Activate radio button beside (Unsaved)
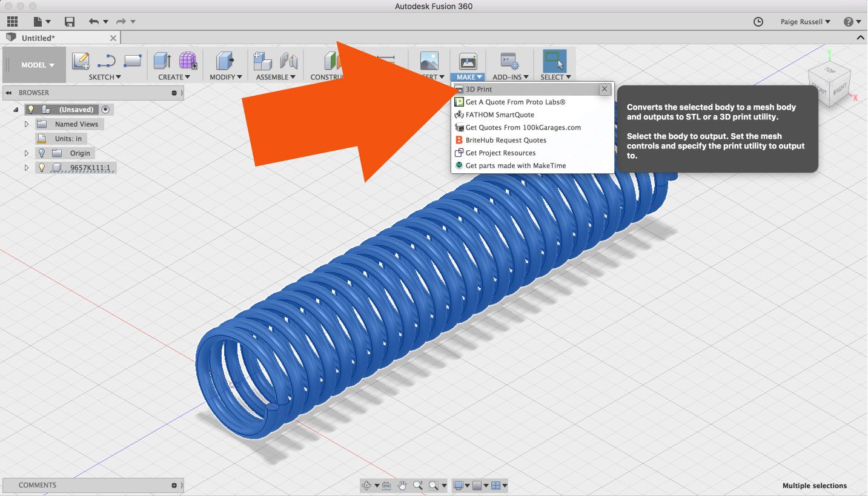Screen dimensions: 868x496 click(x=105, y=110)
